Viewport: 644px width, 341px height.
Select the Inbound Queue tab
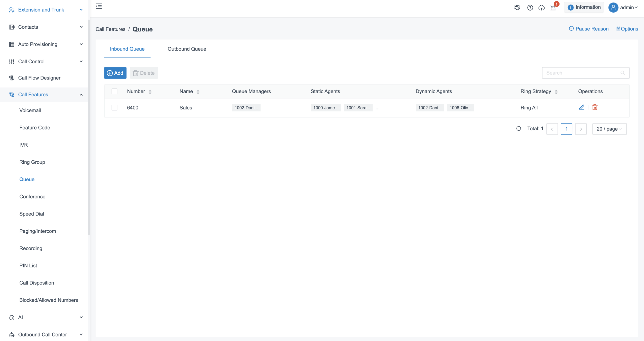pos(127,49)
